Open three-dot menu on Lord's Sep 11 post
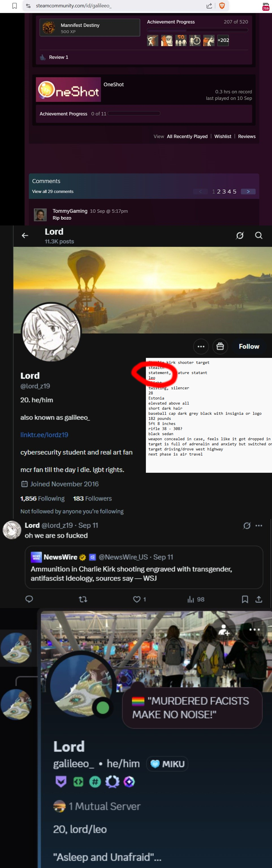272x868 pixels. pyautogui.click(x=258, y=525)
